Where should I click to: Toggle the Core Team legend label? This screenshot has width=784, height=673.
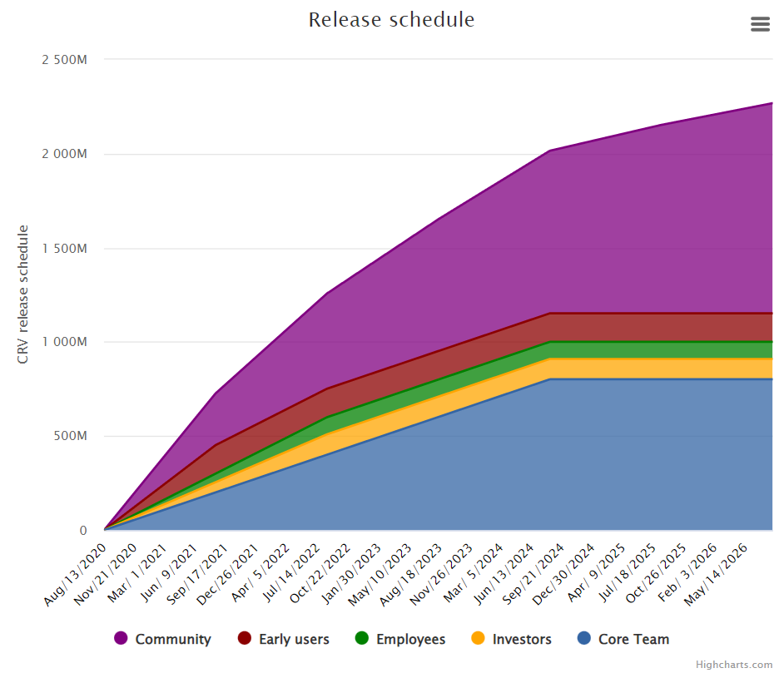[633, 639]
